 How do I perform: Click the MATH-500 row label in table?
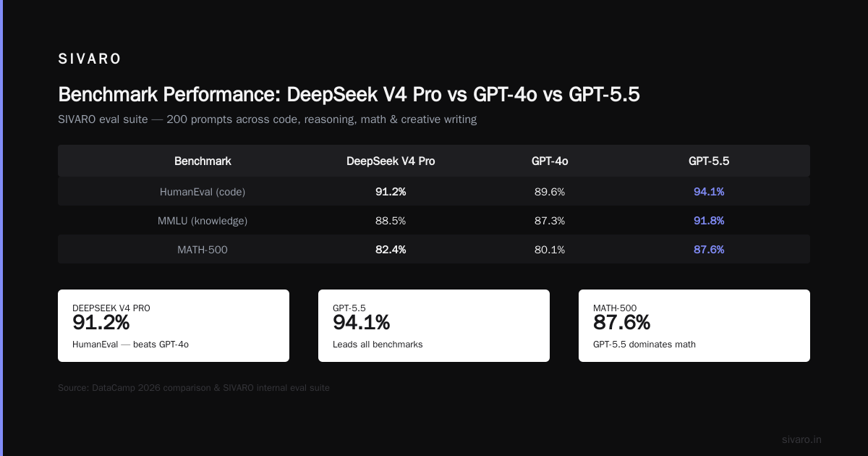pyautogui.click(x=203, y=250)
